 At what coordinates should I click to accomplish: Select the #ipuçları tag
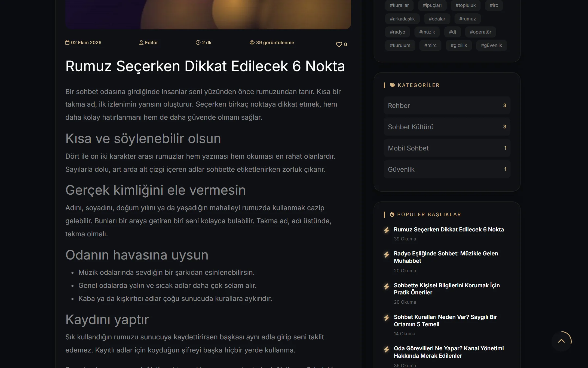pos(432,5)
